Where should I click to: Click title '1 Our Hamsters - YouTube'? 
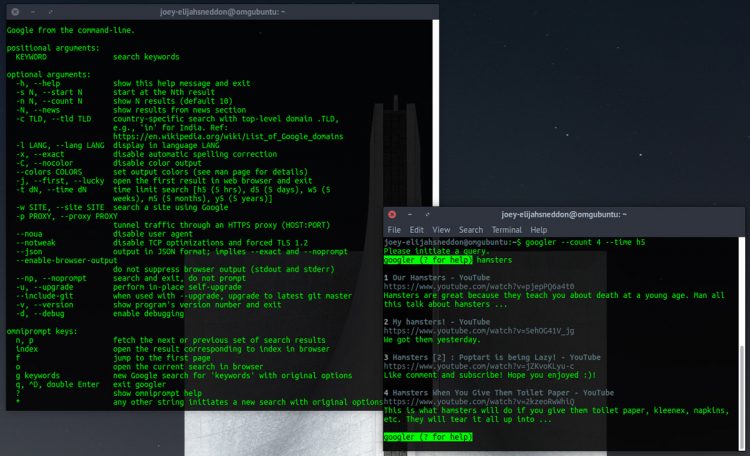pos(437,278)
